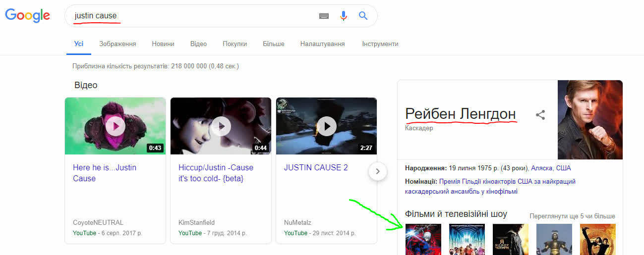Open the on-screen keyboard icon
The height and width of the screenshot is (255, 644).
[x=324, y=16]
